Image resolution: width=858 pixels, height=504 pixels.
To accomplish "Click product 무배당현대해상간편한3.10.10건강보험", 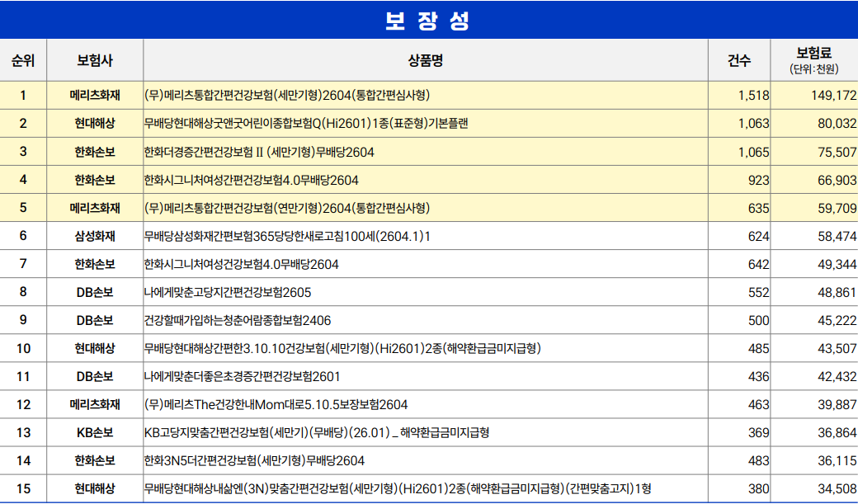I will pos(342,349).
